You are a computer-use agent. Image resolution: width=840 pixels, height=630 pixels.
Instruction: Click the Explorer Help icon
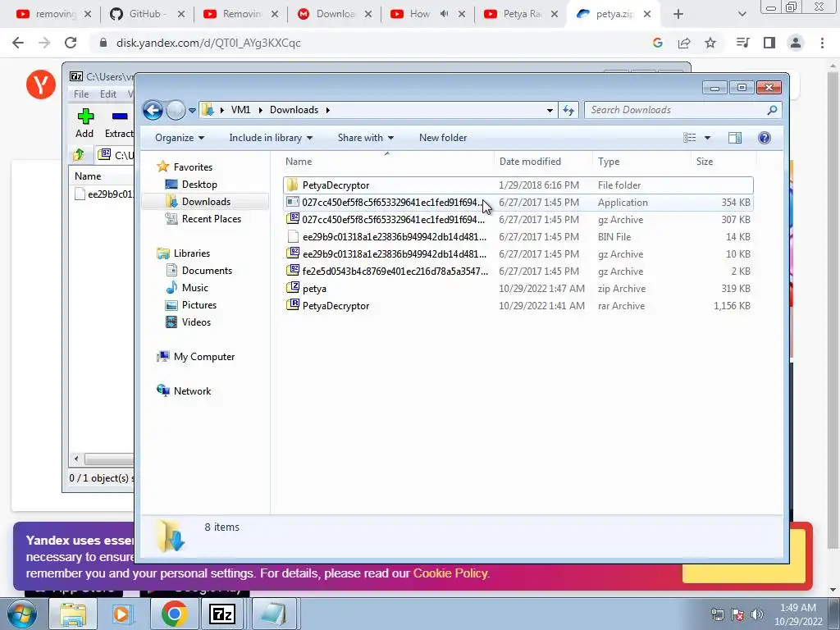point(765,138)
